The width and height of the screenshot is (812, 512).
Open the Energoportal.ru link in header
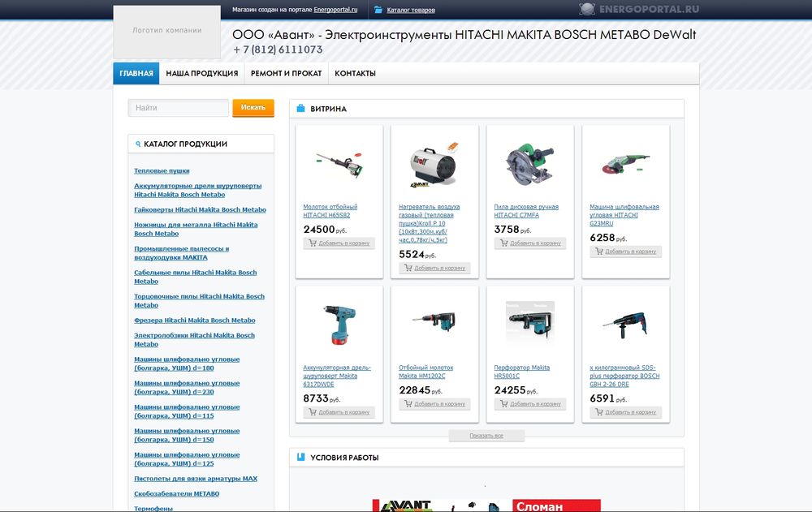point(335,9)
